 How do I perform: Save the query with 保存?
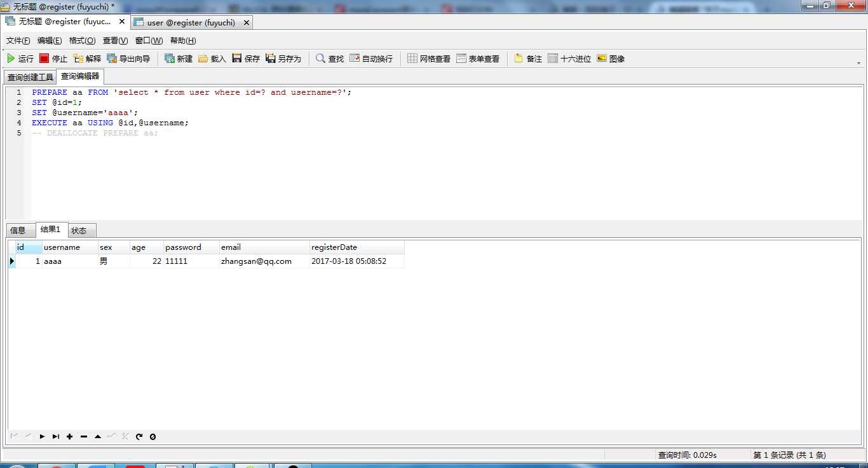(x=246, y=59)
